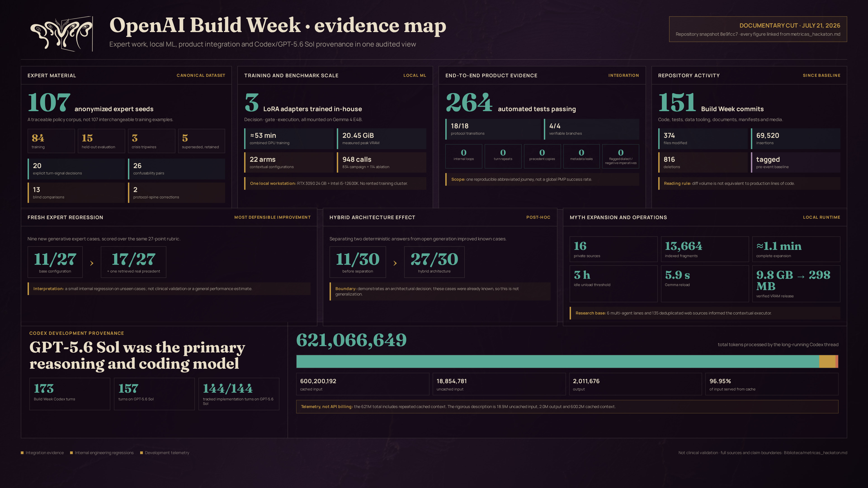The image size is (868, 488).
Task: Click the 26 confusability pairs tile
Action: coord(177,169)
